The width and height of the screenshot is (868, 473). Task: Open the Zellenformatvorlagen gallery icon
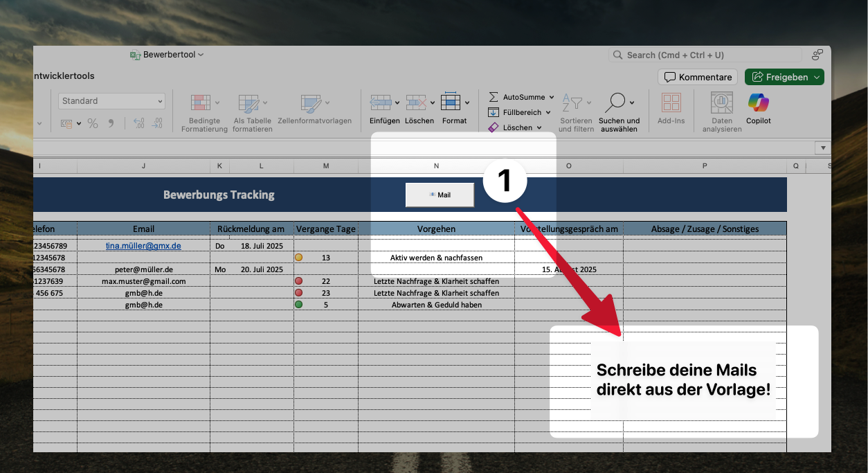pyautogui.click(x=311, y=103)
